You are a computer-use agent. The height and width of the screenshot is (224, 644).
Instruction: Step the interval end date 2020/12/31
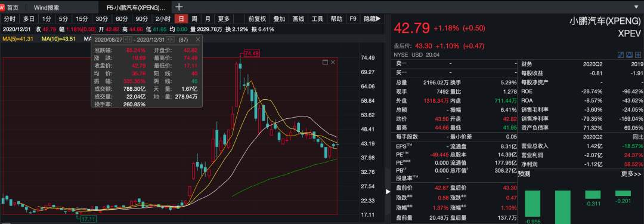pos(170,39)
